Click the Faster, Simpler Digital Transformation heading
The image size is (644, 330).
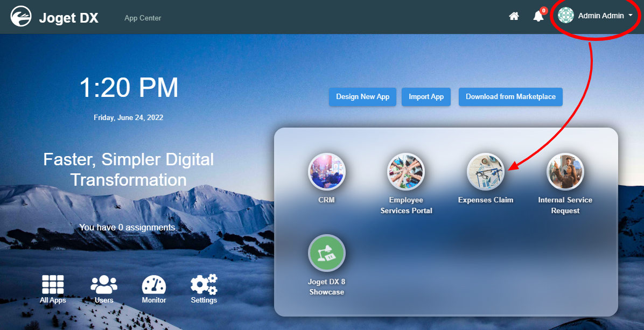click(129, 170)
